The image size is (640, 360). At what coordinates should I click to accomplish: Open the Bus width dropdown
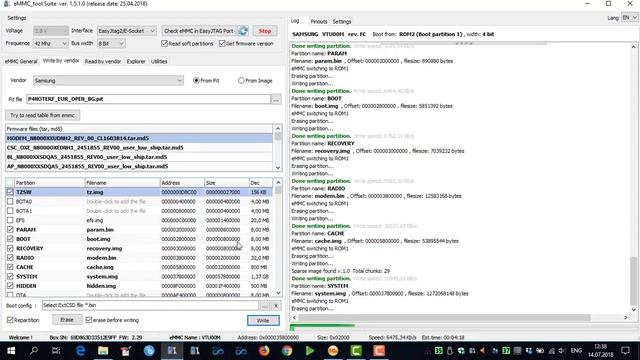(111, 43)
